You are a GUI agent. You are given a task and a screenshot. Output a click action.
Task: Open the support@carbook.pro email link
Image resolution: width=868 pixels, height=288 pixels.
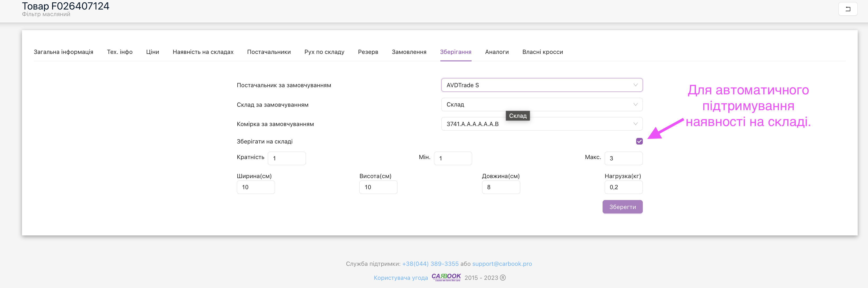pos(502,264)
